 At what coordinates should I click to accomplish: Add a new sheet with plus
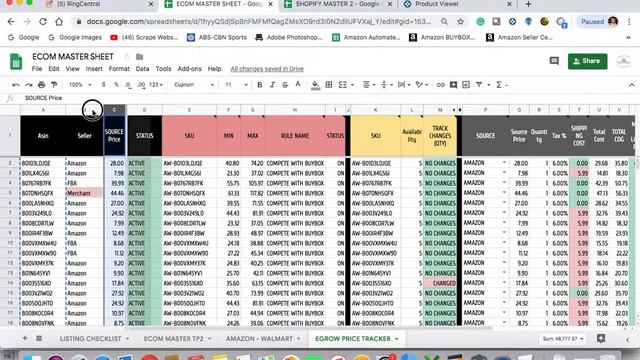25,338
